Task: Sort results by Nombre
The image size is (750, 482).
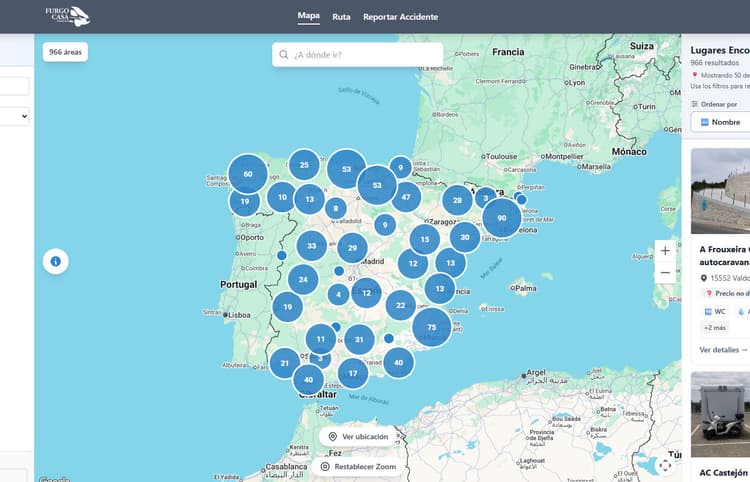Action: click(x=720, y=122)
